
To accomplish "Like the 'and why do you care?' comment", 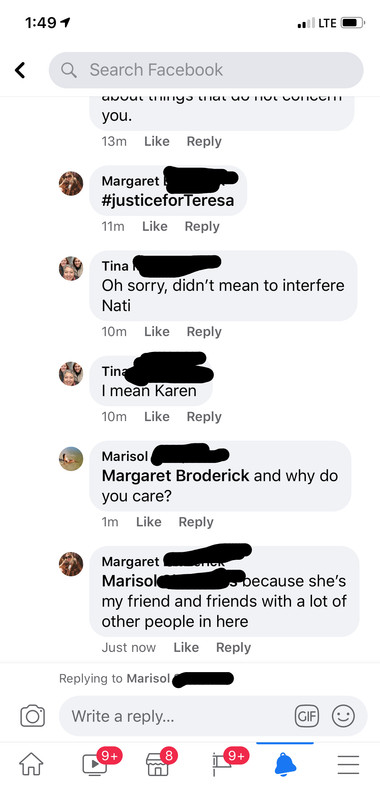I will tap(148, 521).
